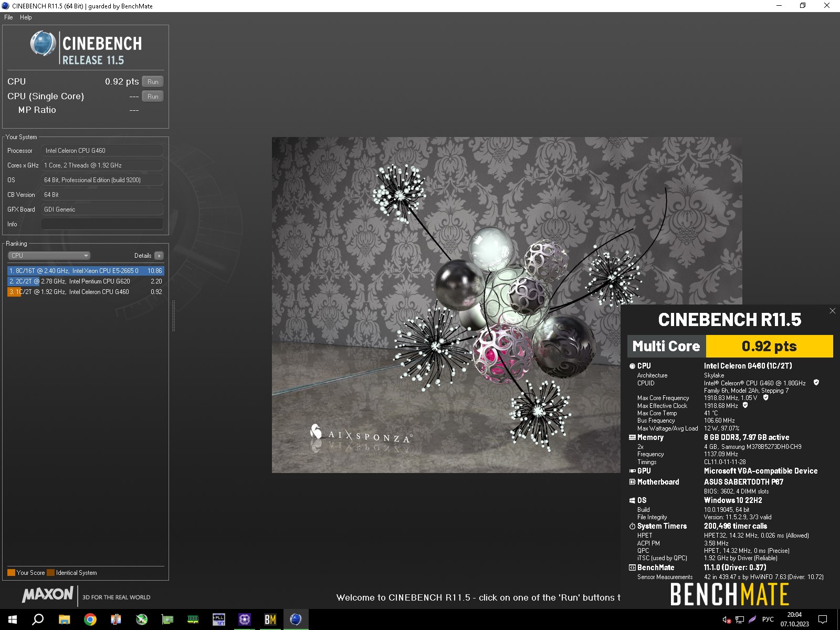Open the BenchMate BM taskbar icon
This screenshot has width=840, height=630.
[x=270, y=619]
